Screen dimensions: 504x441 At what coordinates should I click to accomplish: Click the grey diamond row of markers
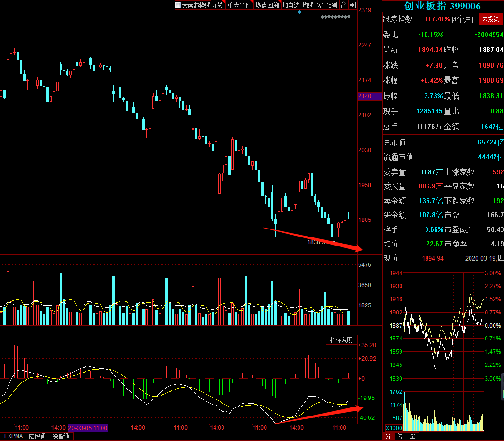coord(335,17)
